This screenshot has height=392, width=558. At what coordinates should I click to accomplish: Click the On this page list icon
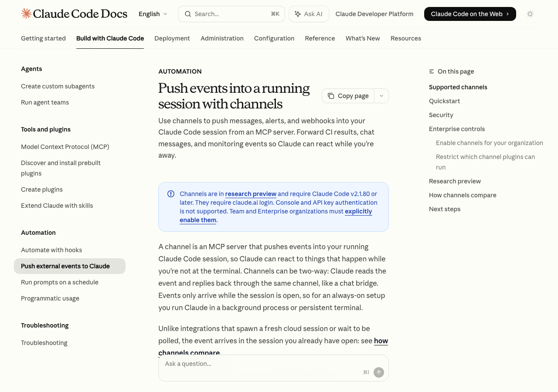[x=432, y=71]
